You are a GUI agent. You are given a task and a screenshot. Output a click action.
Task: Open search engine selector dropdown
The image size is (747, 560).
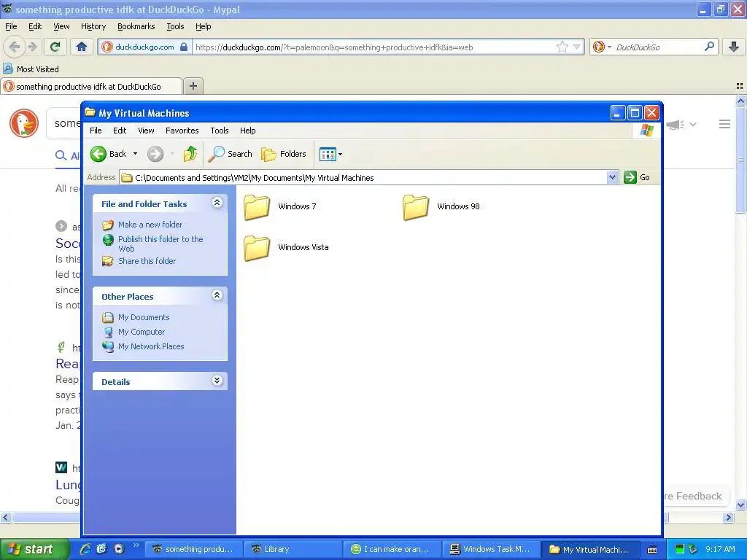602,47
